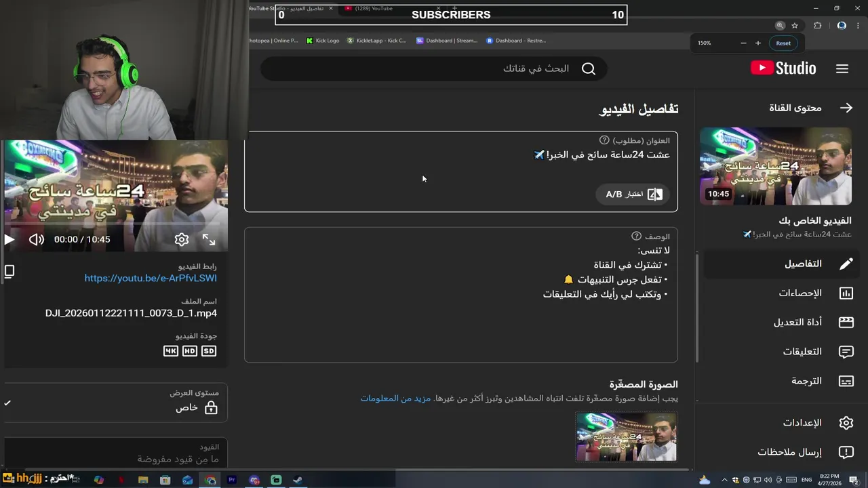Viewport: 868px width, 488px height.
Task: Open the browser profile avatar
Action: (x=842, y=26)
